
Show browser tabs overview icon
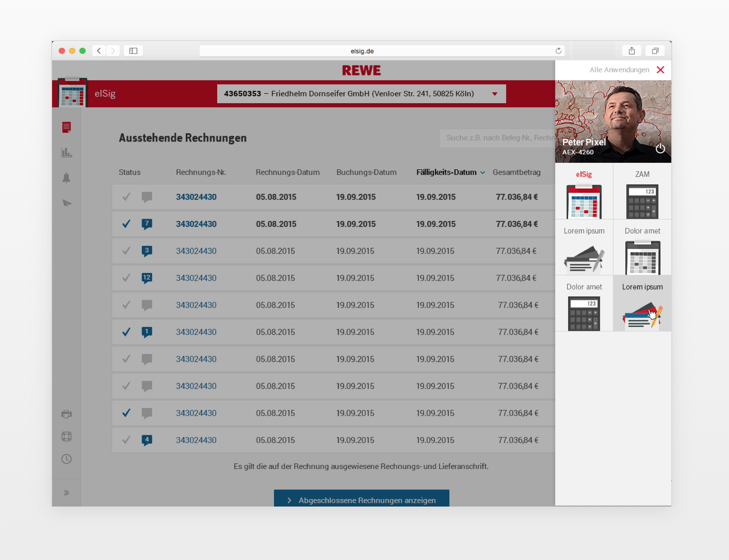(x=655, y=51)
